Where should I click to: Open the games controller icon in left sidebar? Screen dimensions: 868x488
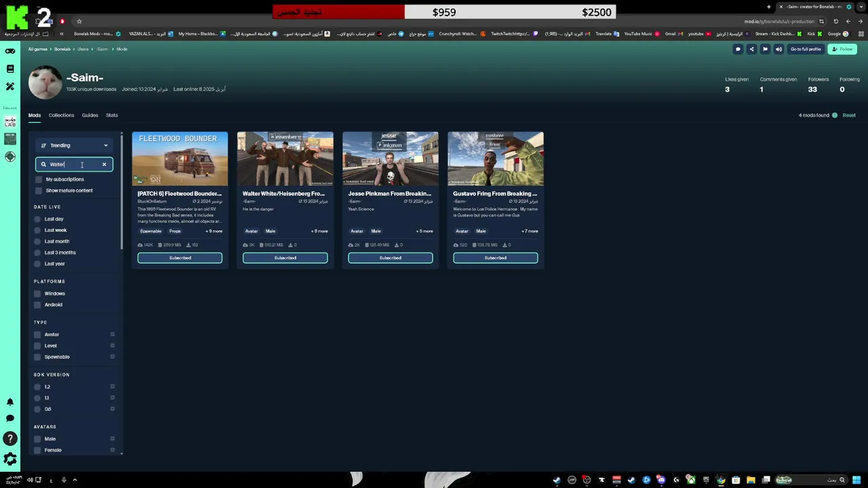click(x=10, y=51)
